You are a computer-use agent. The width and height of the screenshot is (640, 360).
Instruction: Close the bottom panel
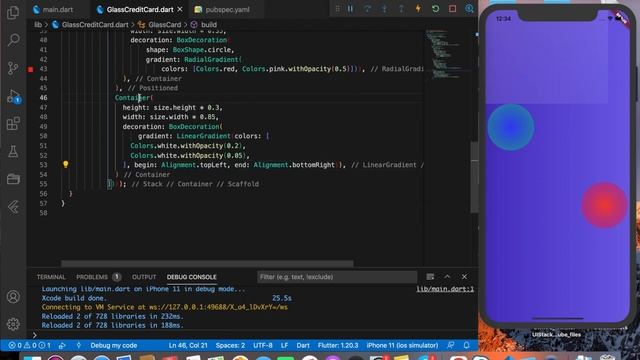point(464,277)
